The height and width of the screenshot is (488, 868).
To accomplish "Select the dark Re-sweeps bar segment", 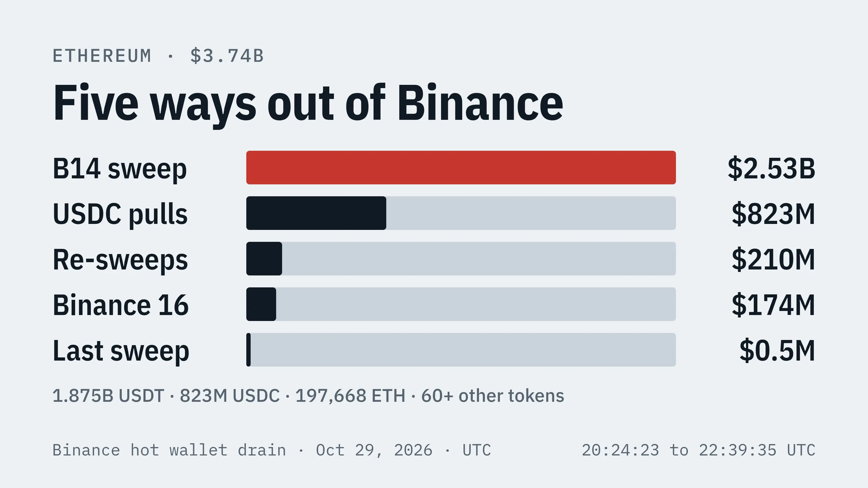I will pyautogui.click(x=264, y=259).
